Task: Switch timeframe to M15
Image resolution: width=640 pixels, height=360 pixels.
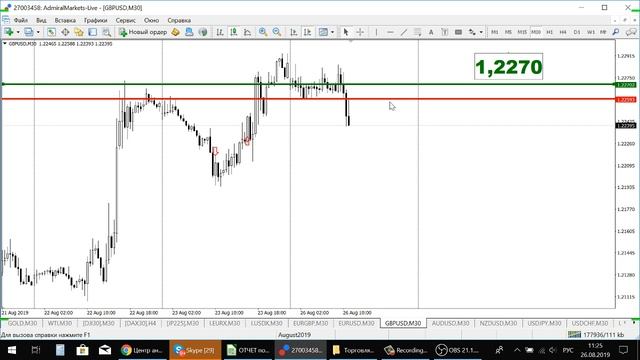Action: [522, 32]
